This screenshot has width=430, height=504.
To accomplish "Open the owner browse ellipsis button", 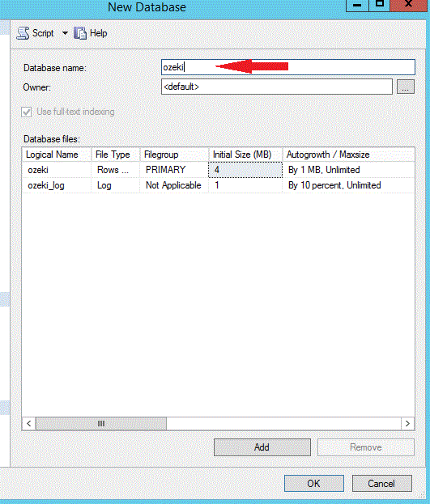I will [x=405, y=87].
